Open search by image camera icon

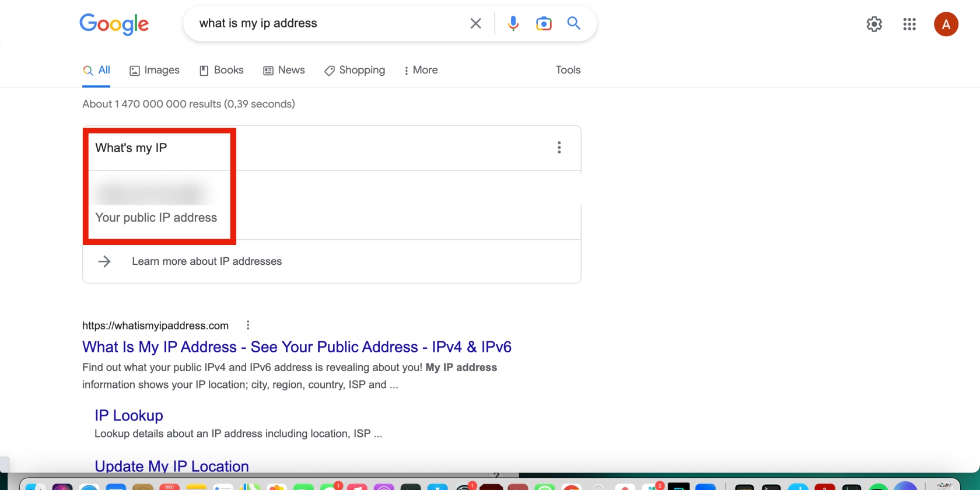[544, 23]
